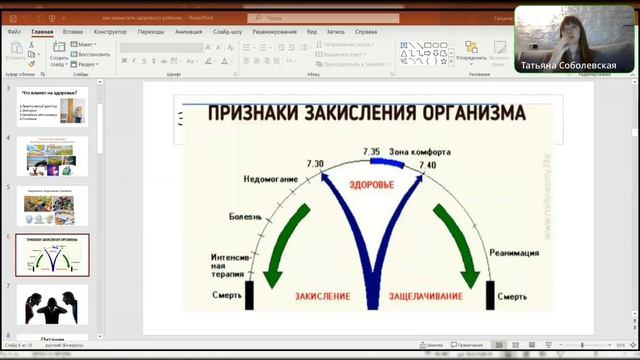Clear all formatting icon
Image resolution: width=640 pixels, height=360 pixels.
(230, 48)
